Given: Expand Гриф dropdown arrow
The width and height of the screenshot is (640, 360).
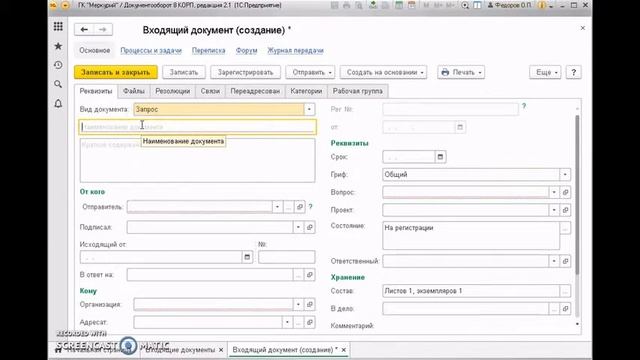Looking at the screenshot, I should [x=565, y=175].
